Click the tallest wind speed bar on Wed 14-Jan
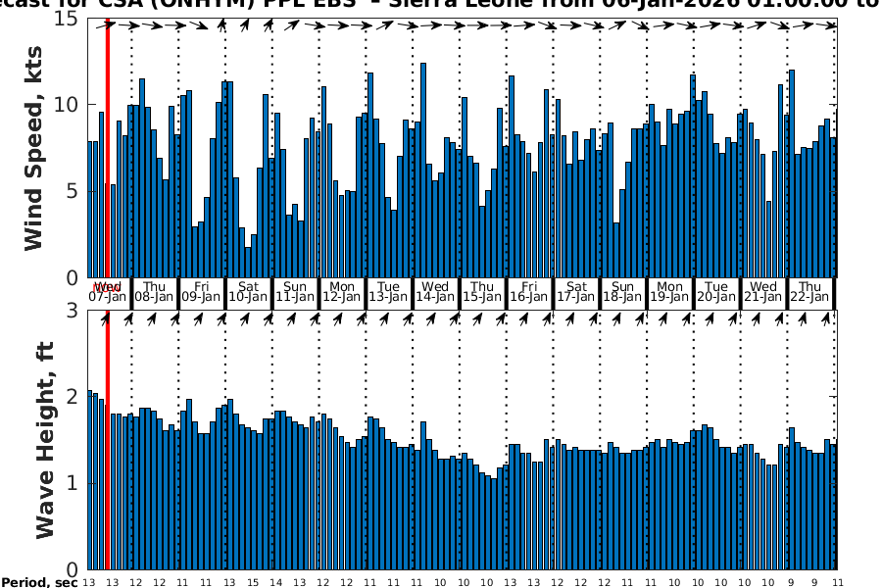882x588 pixels. (x=423, y=171)
